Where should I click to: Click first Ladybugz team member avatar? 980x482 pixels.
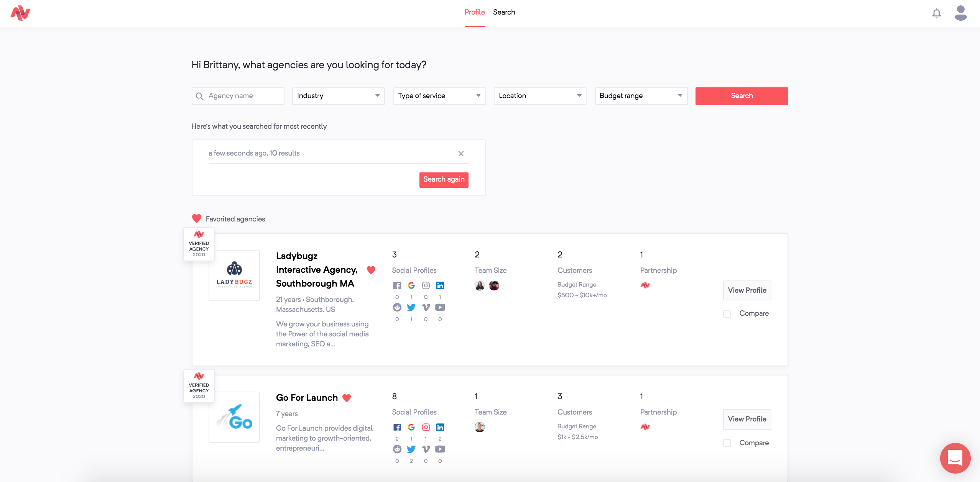480,285
